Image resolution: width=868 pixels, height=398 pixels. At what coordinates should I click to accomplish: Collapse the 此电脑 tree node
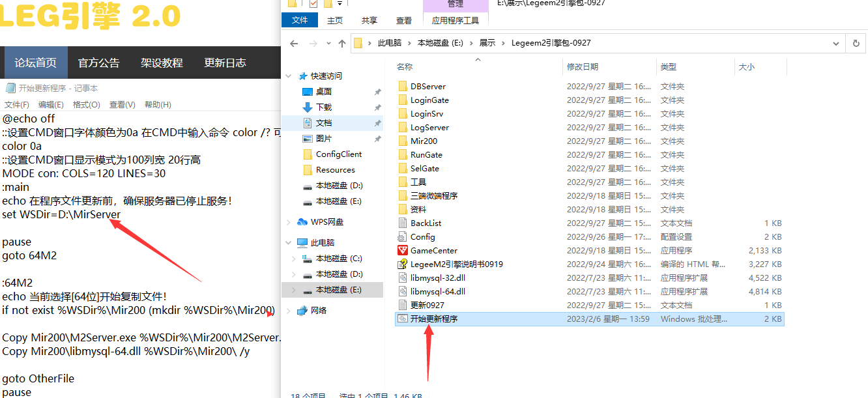pos(289,243)
